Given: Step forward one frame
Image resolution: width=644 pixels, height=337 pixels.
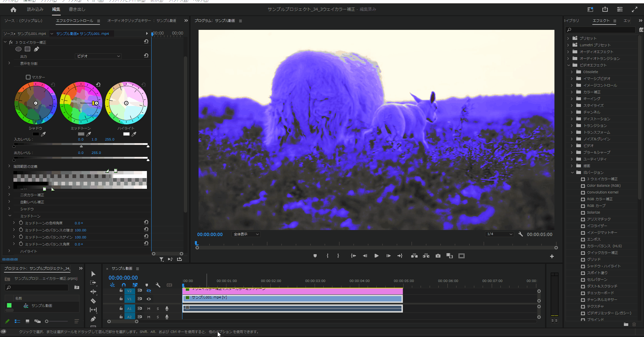Looking at the screenshot, I should 388,256.
